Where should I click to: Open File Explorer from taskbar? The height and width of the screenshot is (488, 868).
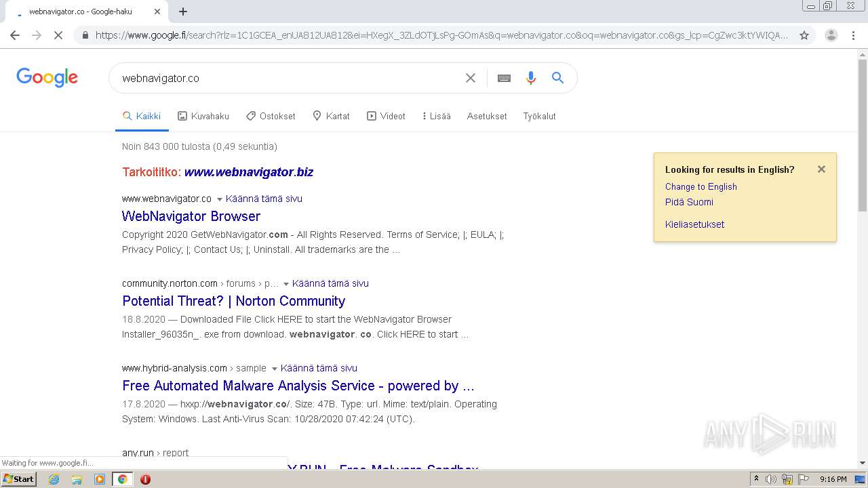point(77,479)
